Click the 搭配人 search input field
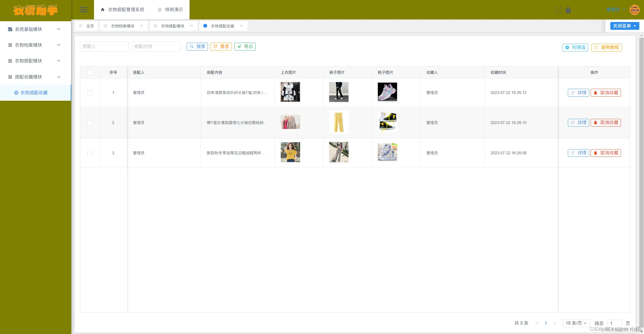Screen dimensions: 644x334 pyautogui.click(x=104, y=46)
